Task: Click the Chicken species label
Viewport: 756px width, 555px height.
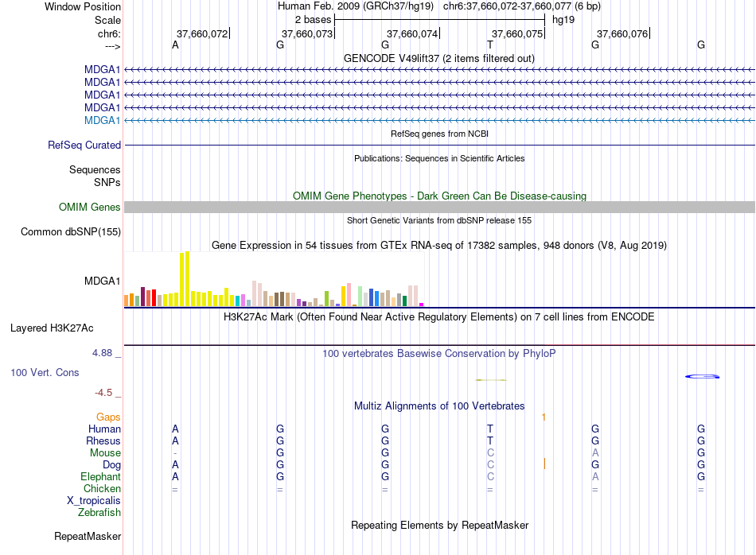Action: coord(102,488)
